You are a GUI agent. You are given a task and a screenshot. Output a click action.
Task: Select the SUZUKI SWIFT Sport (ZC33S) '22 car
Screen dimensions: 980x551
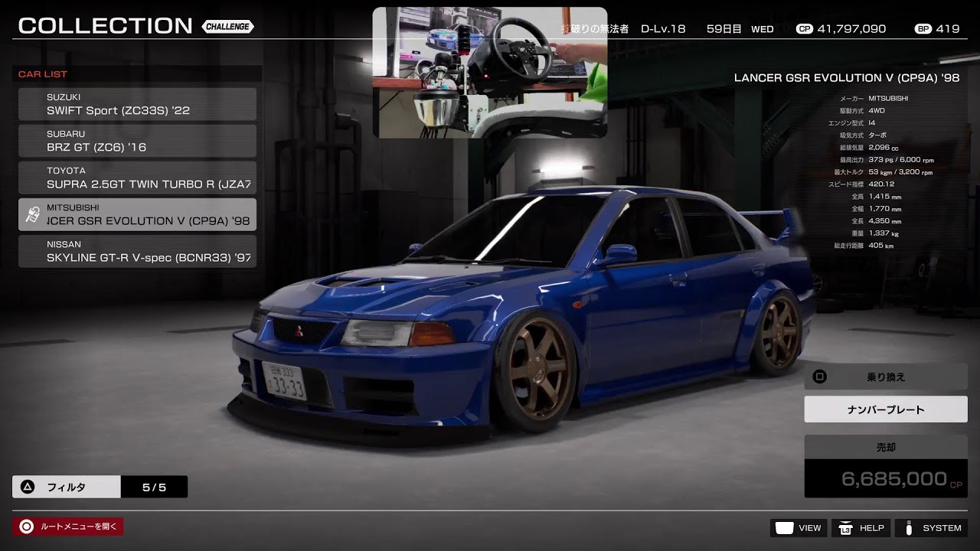coord(137,104)
